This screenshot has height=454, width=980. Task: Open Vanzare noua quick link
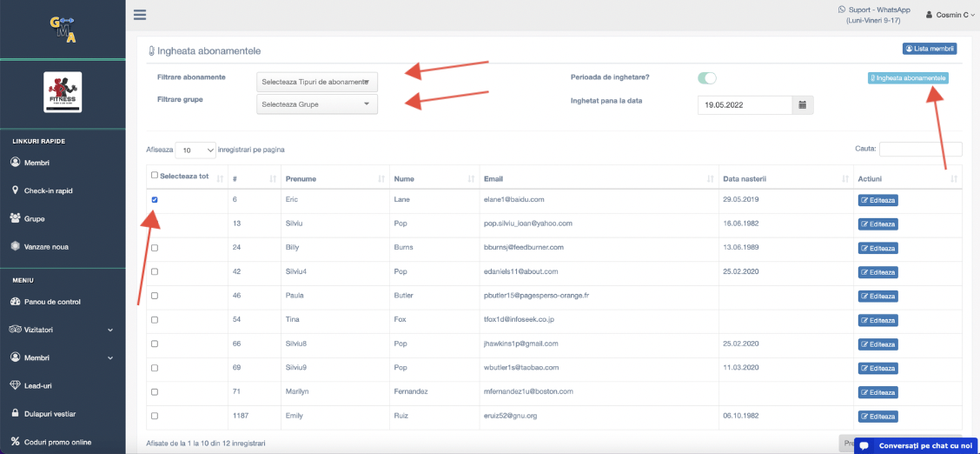(x=40, y=246)
